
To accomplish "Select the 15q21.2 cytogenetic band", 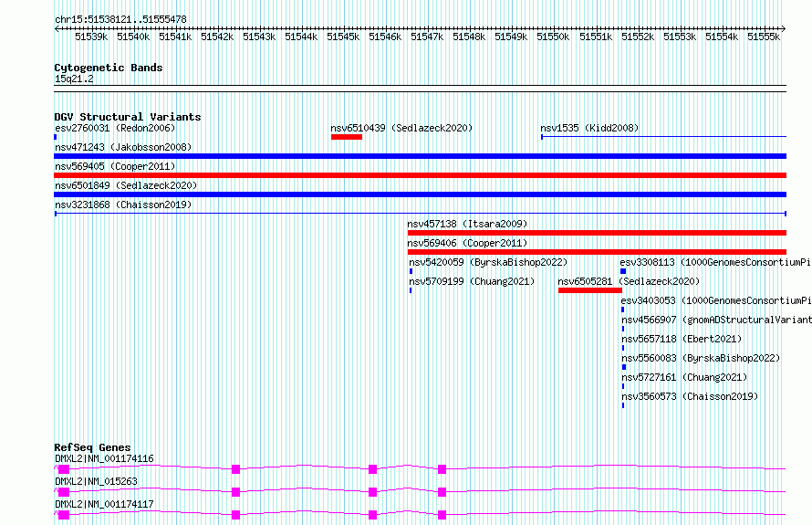I will 74,79.
